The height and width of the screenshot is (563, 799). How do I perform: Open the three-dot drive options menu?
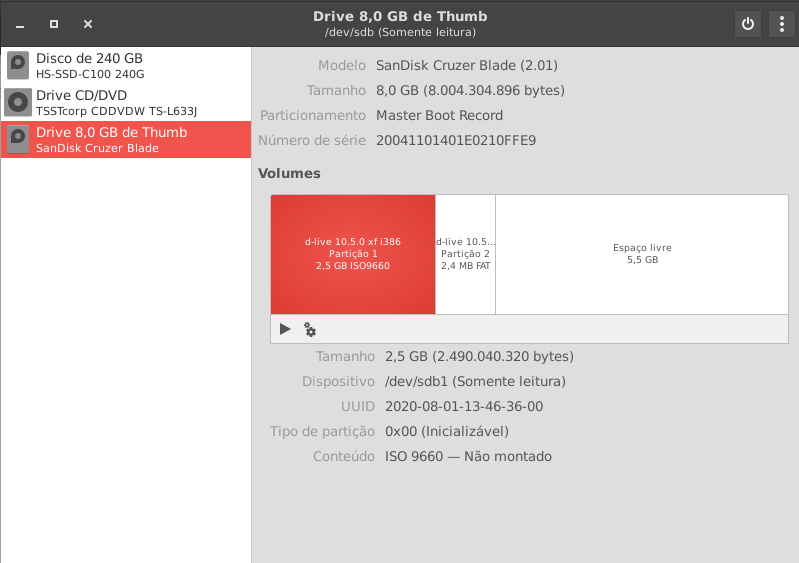pos(782,24)
